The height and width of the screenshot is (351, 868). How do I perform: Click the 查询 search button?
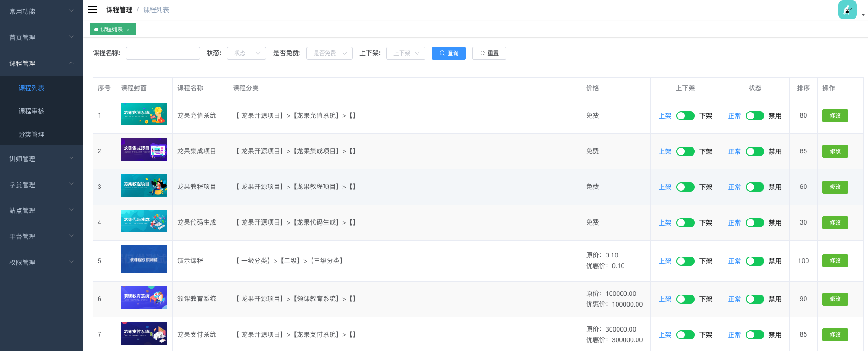pyautogui.click(x=449, y=53)
